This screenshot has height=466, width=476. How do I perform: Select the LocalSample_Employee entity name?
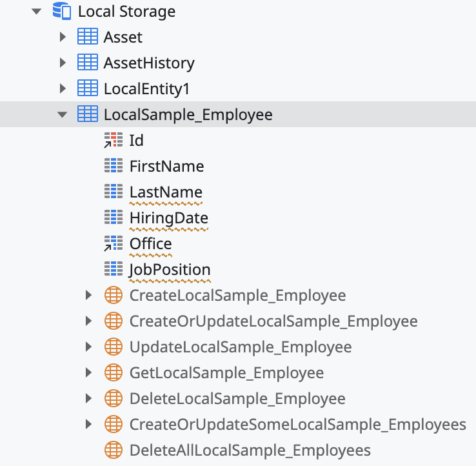coord(188,115)
